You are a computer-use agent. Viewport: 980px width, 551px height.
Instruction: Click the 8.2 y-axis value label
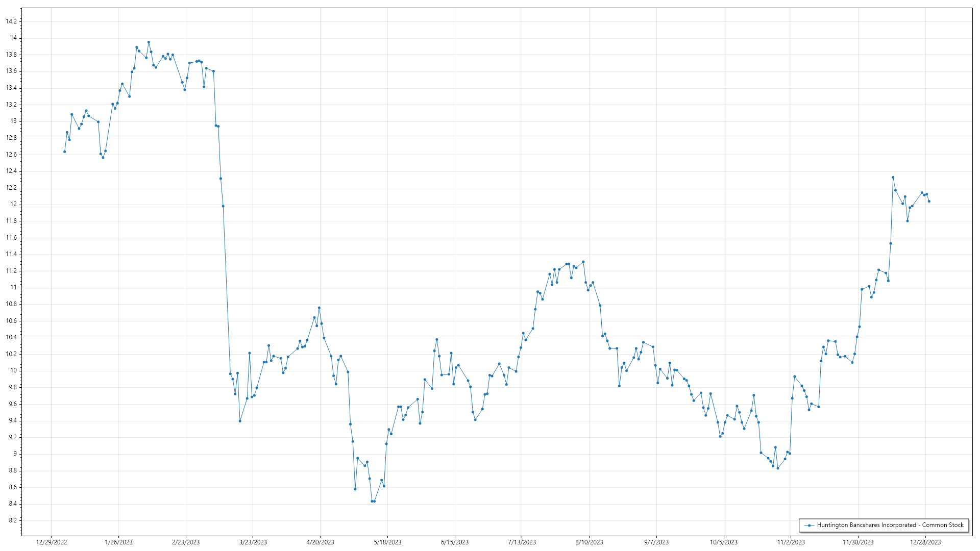tap(12, 520)
